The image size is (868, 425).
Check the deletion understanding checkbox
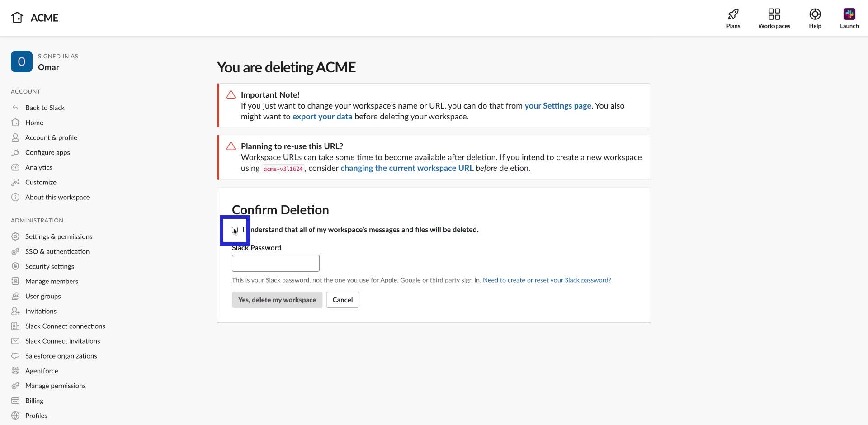click(x=235, y=230)
